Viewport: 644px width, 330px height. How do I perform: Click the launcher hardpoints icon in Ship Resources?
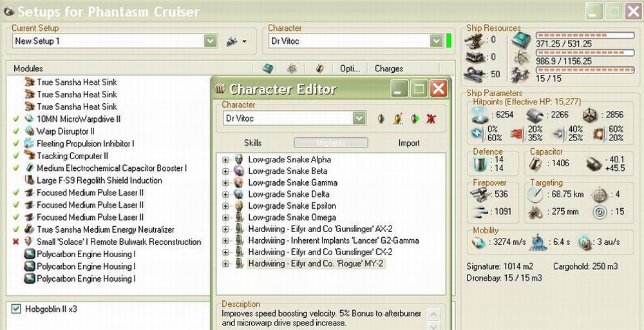coord(473,57)
